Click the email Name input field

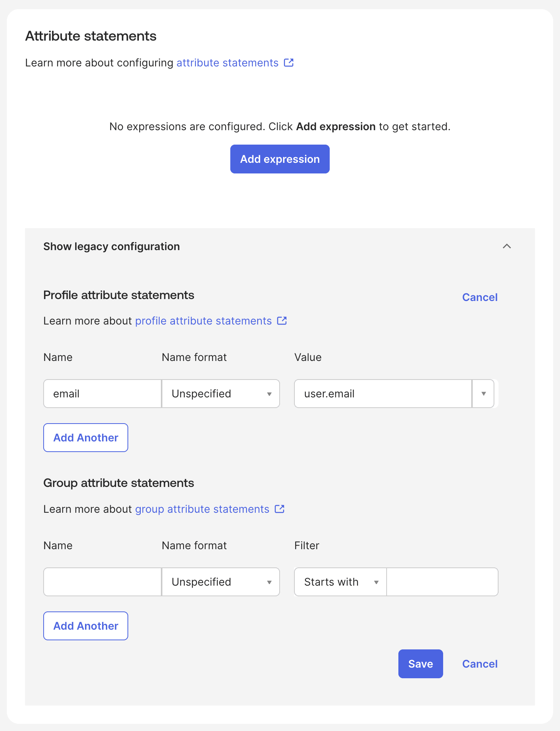point(102,394)
